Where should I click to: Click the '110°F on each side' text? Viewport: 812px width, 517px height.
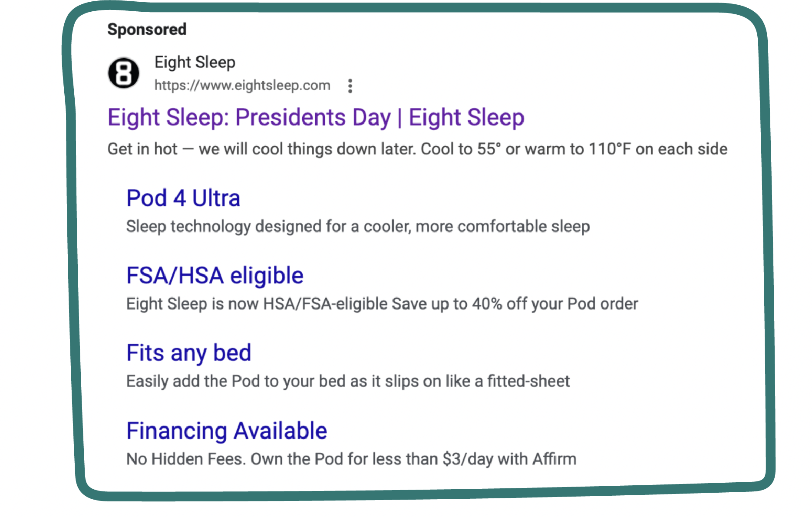pyautogui.click(x=658, y=149)
